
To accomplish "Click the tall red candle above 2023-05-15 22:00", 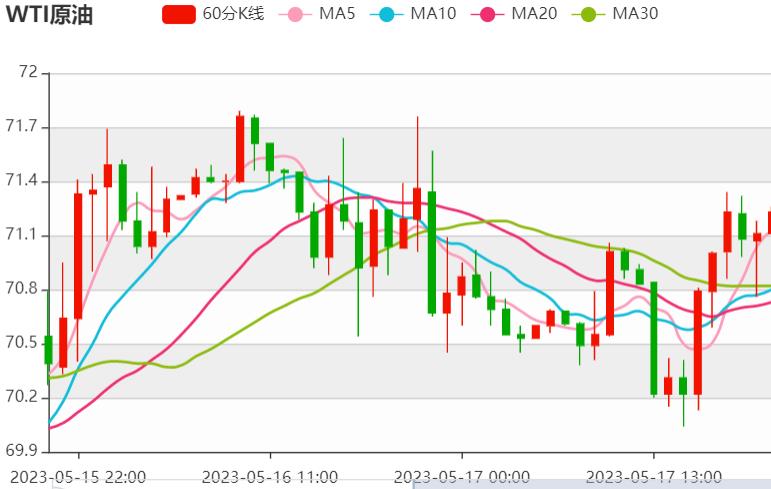I will 78,256.
